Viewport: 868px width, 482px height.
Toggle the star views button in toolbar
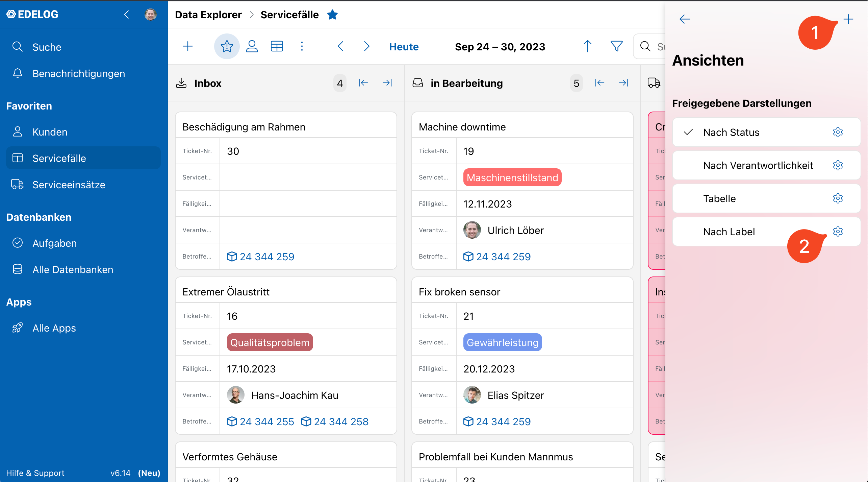(227, 46)
